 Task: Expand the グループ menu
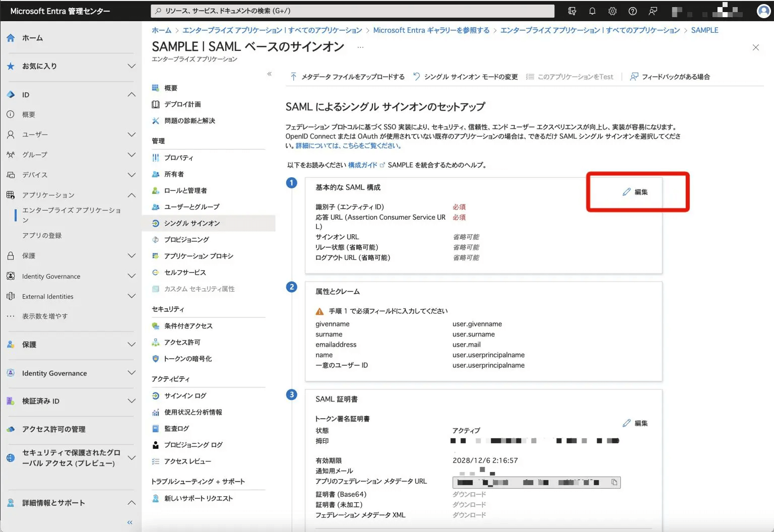click(132, 155)
